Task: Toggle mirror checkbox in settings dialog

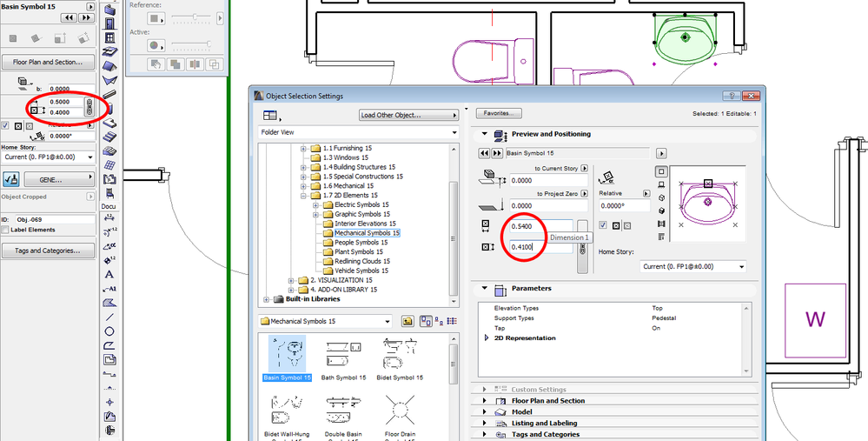Action: point(604,225)
